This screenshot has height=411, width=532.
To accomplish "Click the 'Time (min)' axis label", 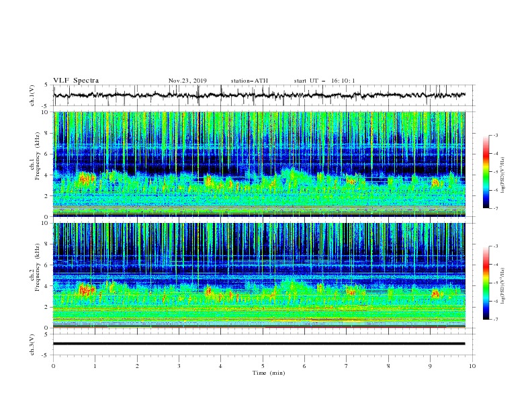I will tap(269, 373).
